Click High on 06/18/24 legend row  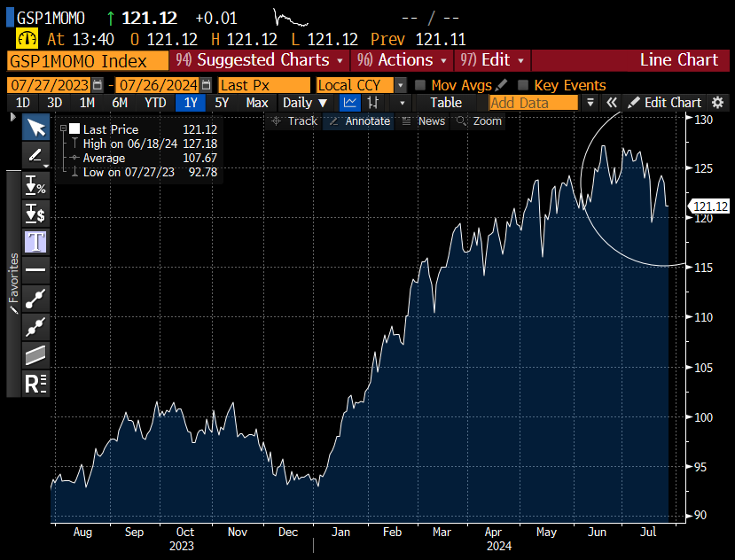coord(144,144)
